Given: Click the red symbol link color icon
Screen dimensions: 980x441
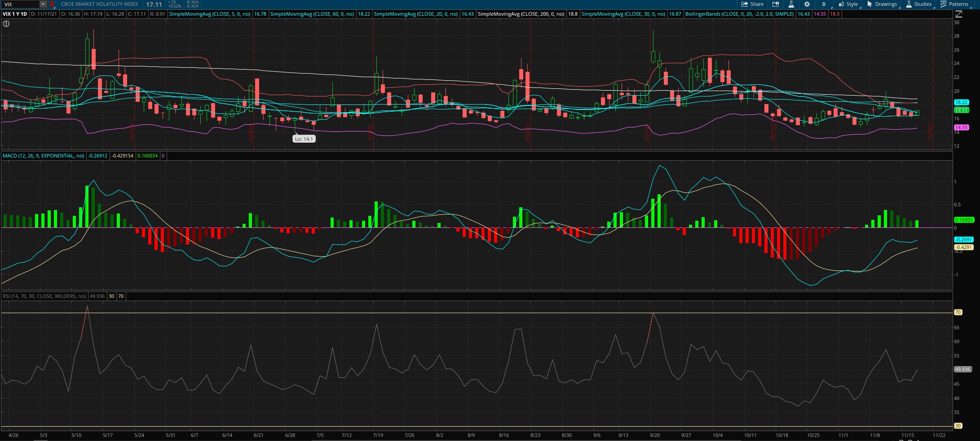Looking at the screenshot, I should (x=52, y=4).
